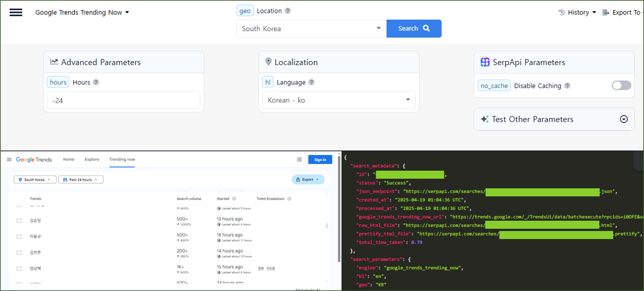The height and width of the screenshot is (291, 644).
Task: Click the "status": "Success" line in JSON
Action: tap(383, 183)
